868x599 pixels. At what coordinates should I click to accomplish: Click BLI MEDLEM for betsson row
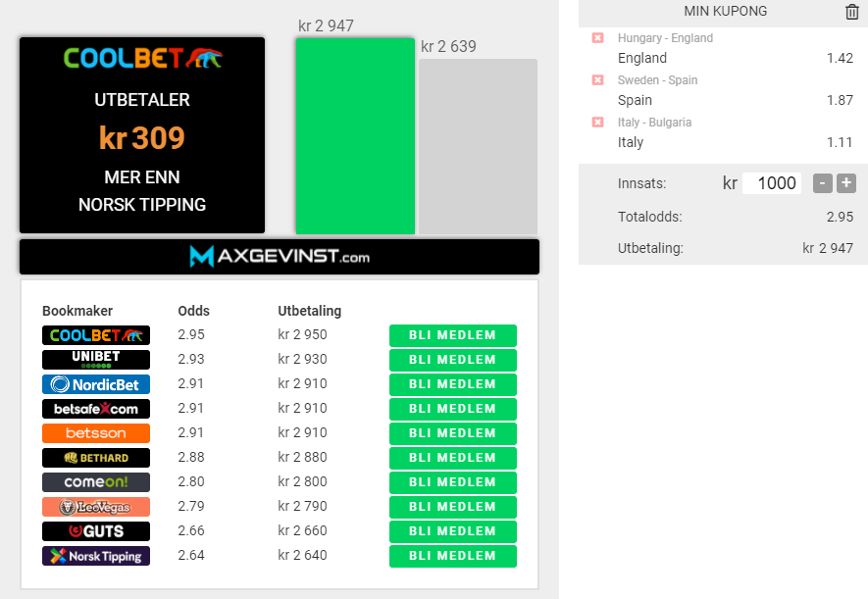point(453,433)
